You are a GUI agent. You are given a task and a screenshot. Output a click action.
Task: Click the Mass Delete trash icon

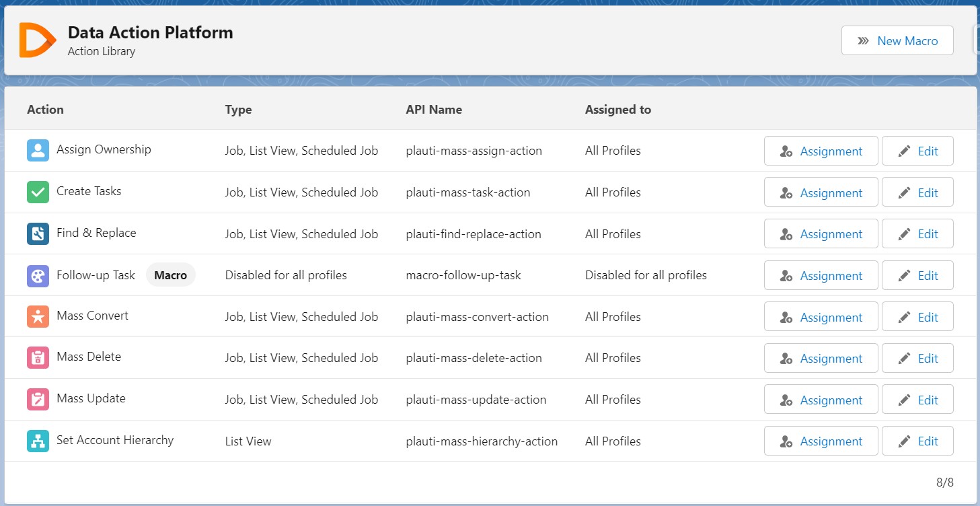pos(38,358)
